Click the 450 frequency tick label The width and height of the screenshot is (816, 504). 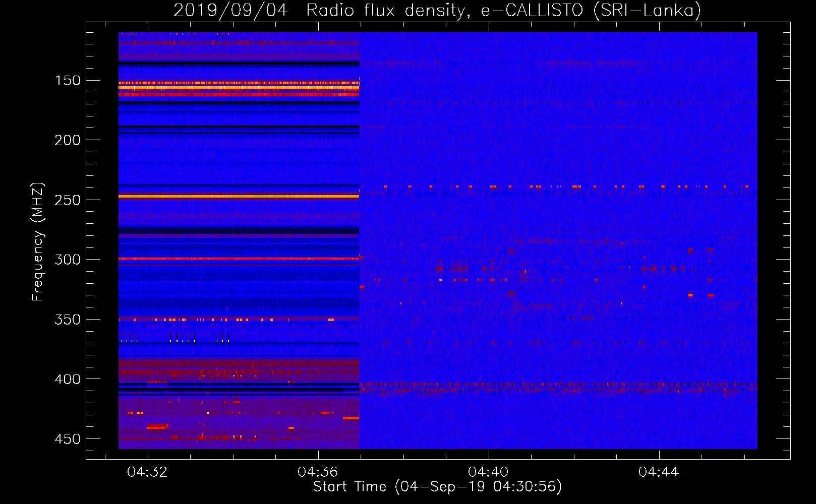(68, 439)
